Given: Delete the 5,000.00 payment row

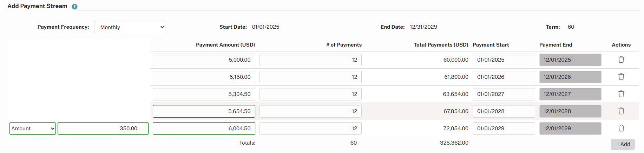Looking at the screenshot, I should (621, 60).
